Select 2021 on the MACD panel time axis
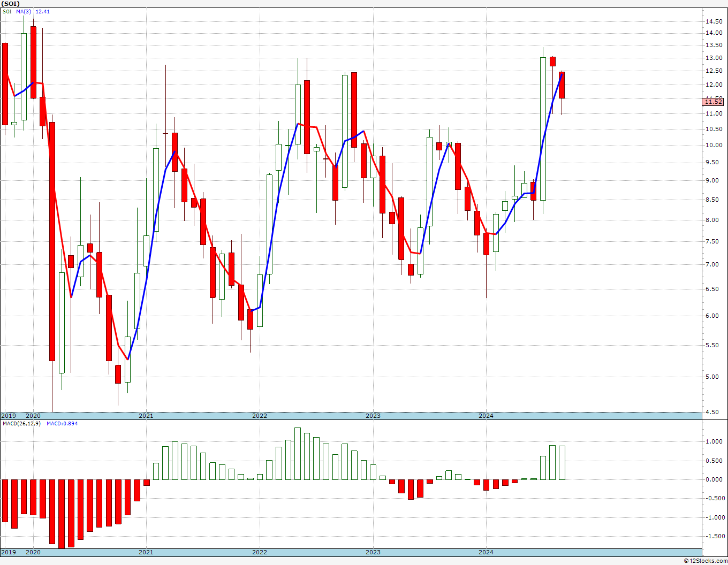Screen dimensions: 728x565 [x=146, y=552]
